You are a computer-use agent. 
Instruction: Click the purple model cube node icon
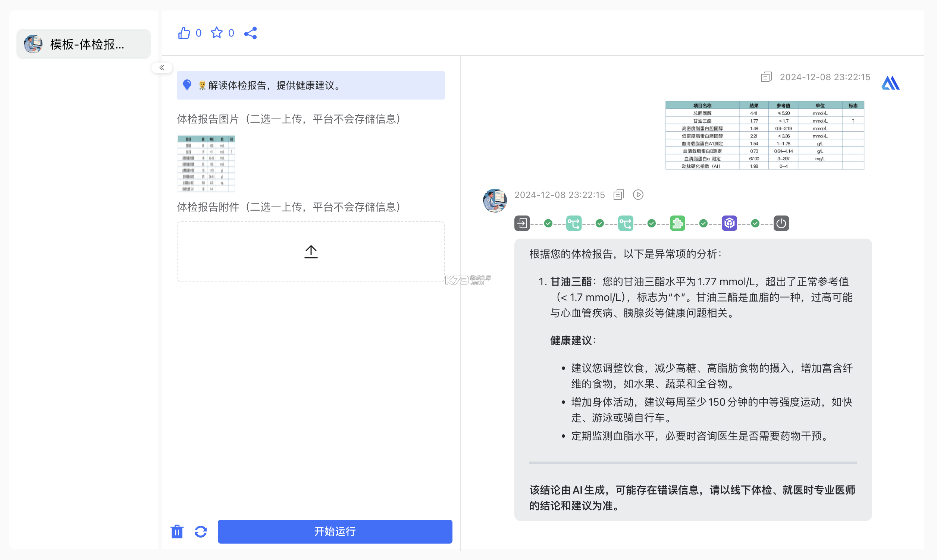click(729, 223)
